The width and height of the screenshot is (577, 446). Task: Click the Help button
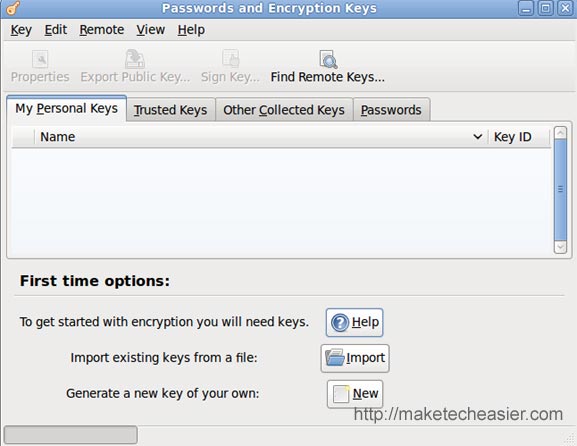(354, 323)
